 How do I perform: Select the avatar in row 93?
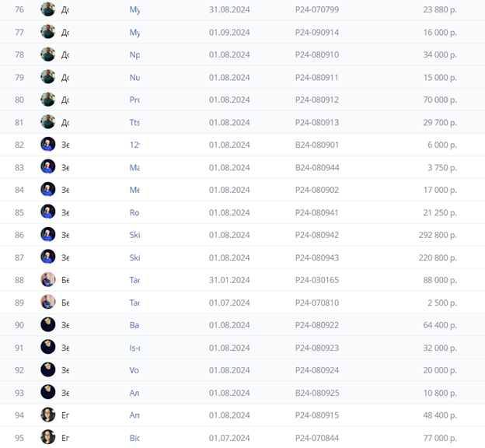[48, 393]
